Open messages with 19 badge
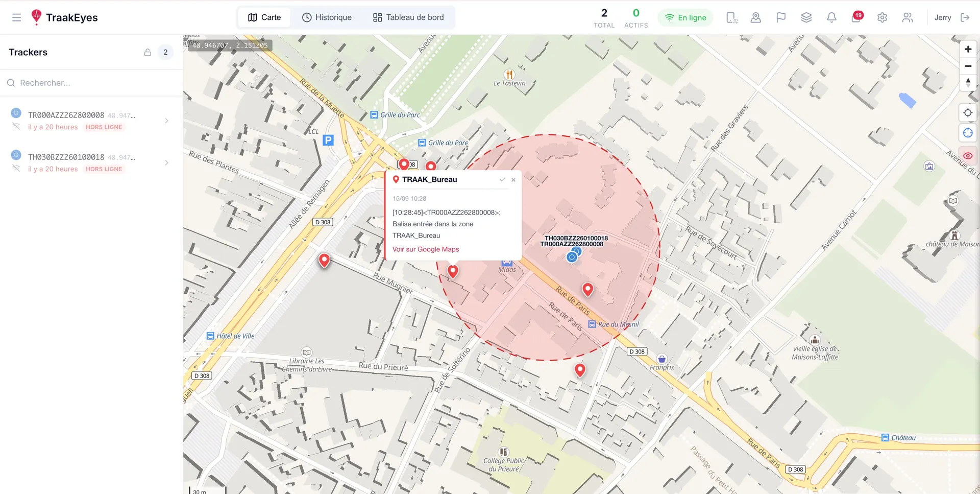This screenshot has height=494, width=980. pos(856,17)
